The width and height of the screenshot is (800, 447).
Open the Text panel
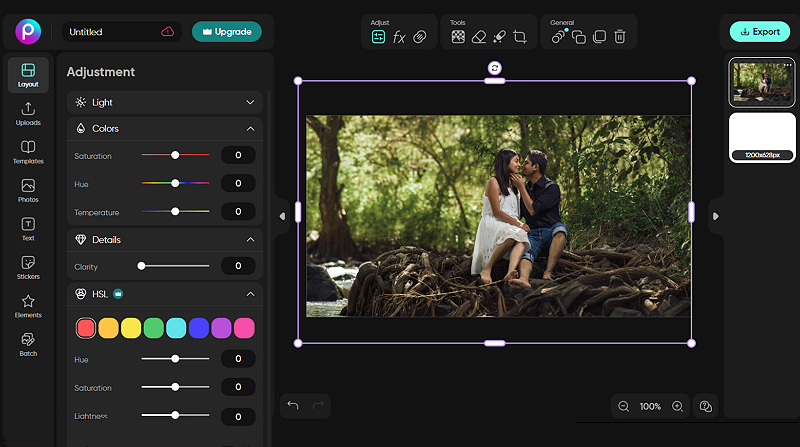click(28, 229)
